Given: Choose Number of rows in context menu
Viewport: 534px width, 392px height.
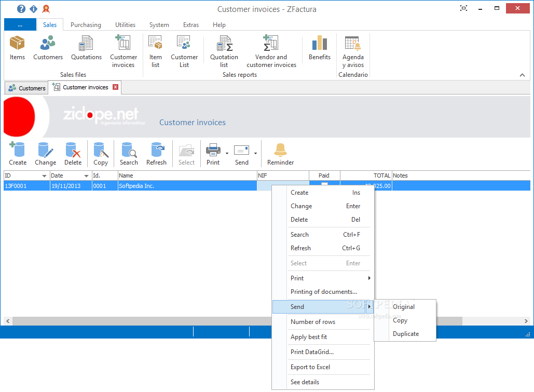Looking at the screenshot, I should [323, 322].
